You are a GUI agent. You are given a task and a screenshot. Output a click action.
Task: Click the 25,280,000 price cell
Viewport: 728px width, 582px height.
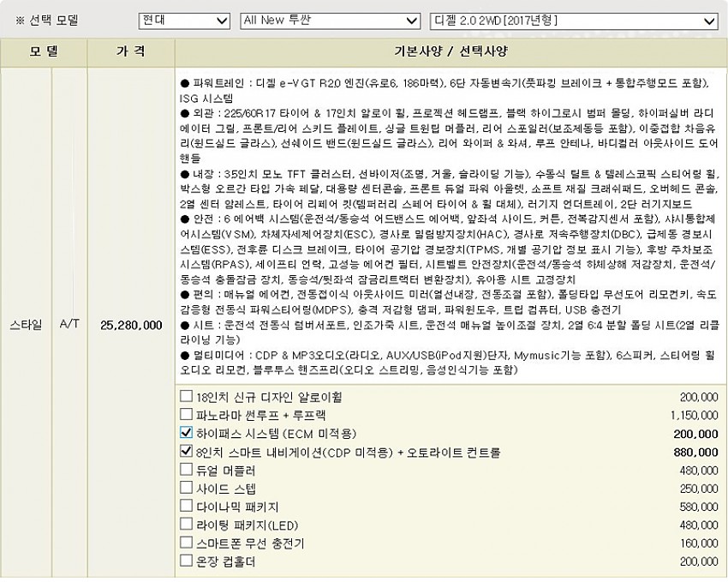[131, 325]
